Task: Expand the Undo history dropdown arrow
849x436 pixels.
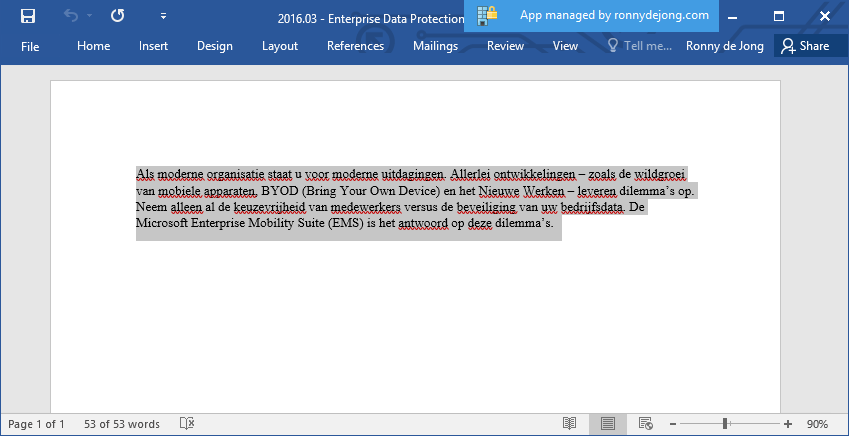Action: coord(90,16)
